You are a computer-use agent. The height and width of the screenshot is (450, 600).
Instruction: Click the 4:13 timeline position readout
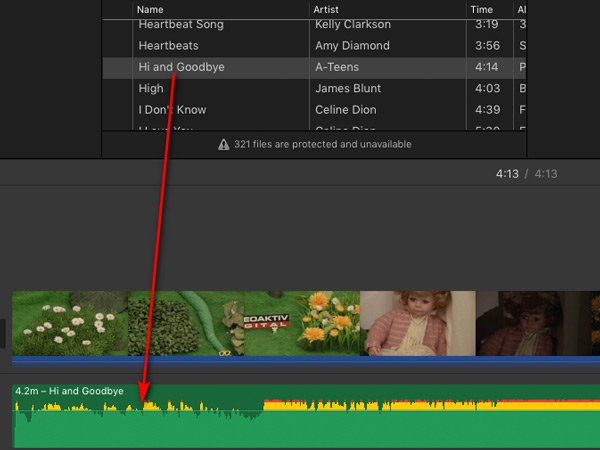pos(507,174)
